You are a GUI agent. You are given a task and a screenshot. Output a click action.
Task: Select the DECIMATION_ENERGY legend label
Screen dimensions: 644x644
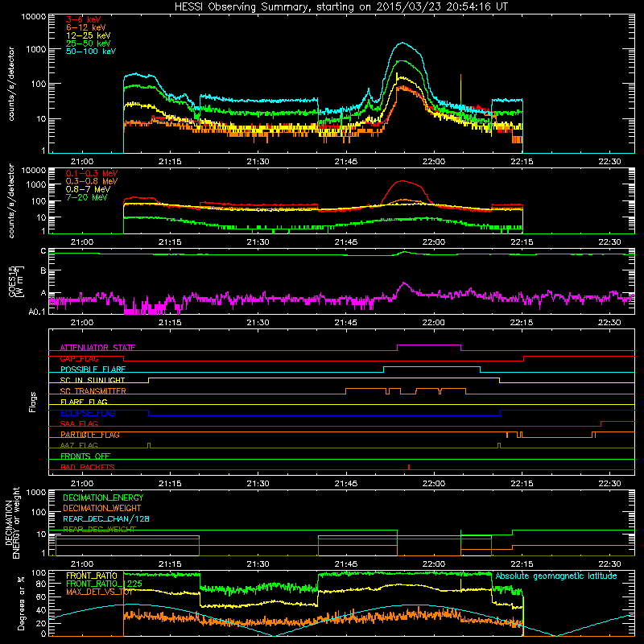103,497
